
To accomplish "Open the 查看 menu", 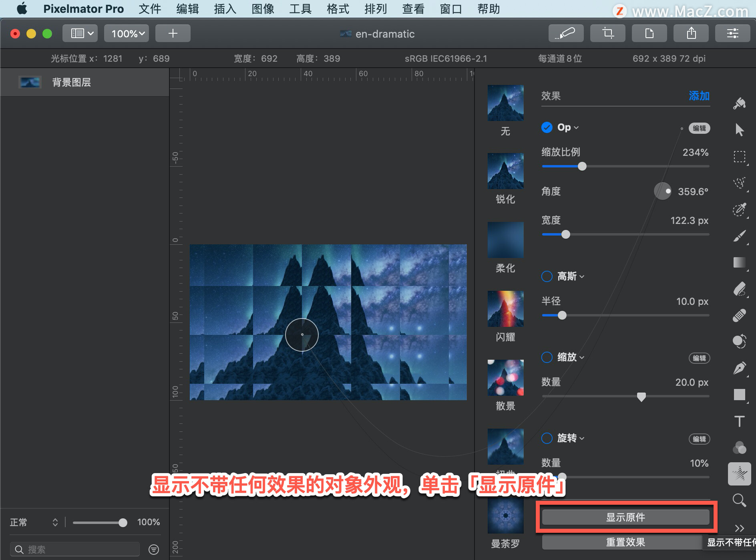I will (413, 9).
